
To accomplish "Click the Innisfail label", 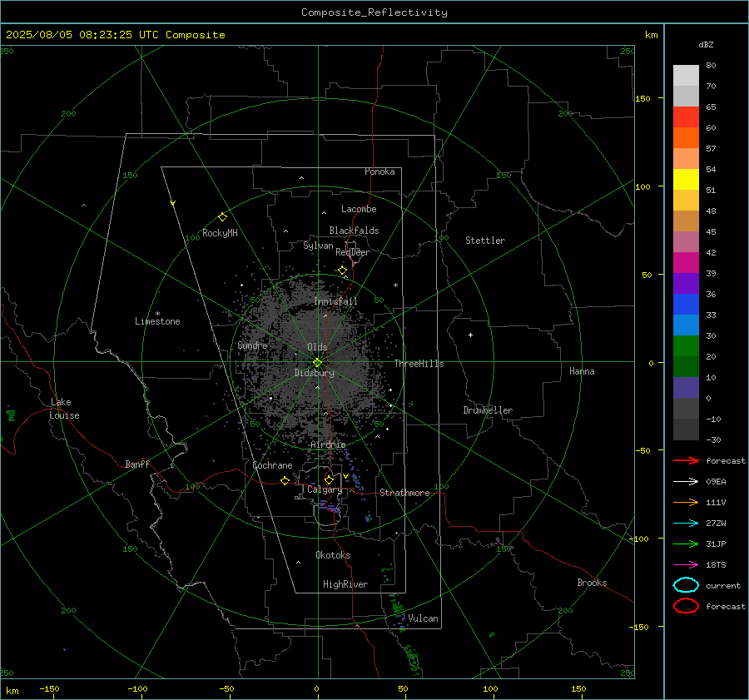I will [335, 301].
